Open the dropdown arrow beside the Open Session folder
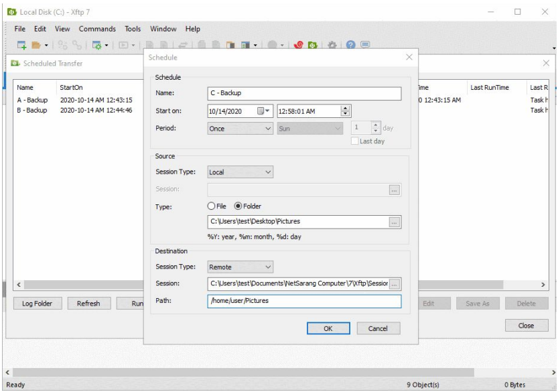The width and height of the screenshot is (558, 392). pyautogui.click(x=46, y=45)
